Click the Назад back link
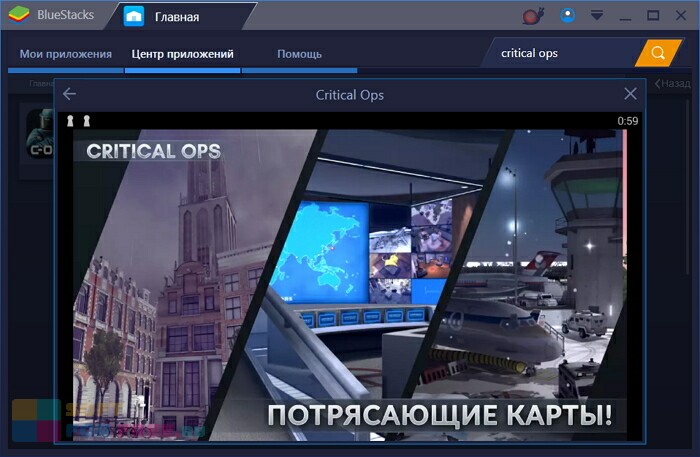The width and height of the screenshot is (700, 457). pyautogui.click(x=673, y=84)
